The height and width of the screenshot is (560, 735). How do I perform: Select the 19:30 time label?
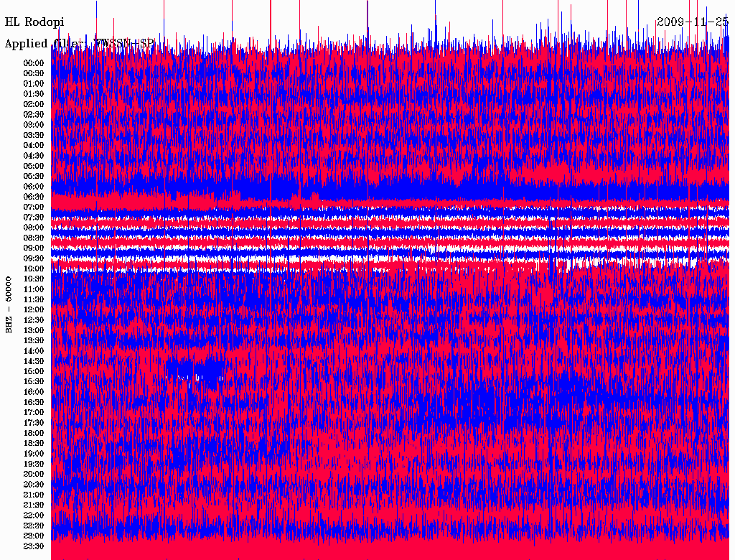[x=34, y=465]
